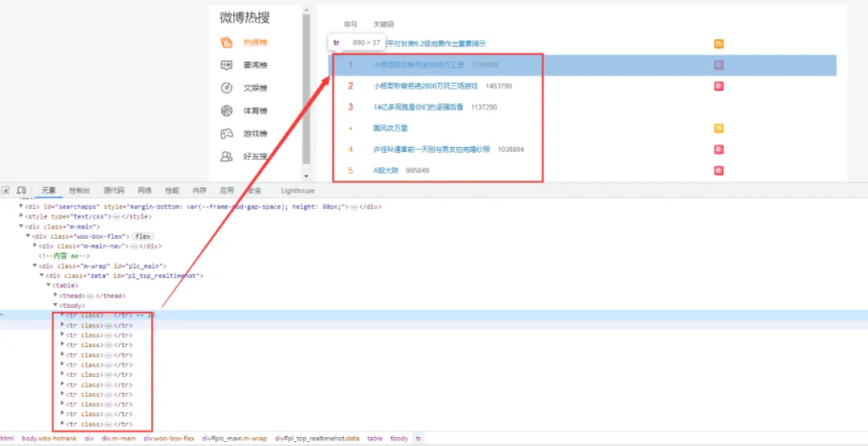Click the 内容 aa HTML comment line
This screenshot has width=868, height=446.
(x=63, y=256)
